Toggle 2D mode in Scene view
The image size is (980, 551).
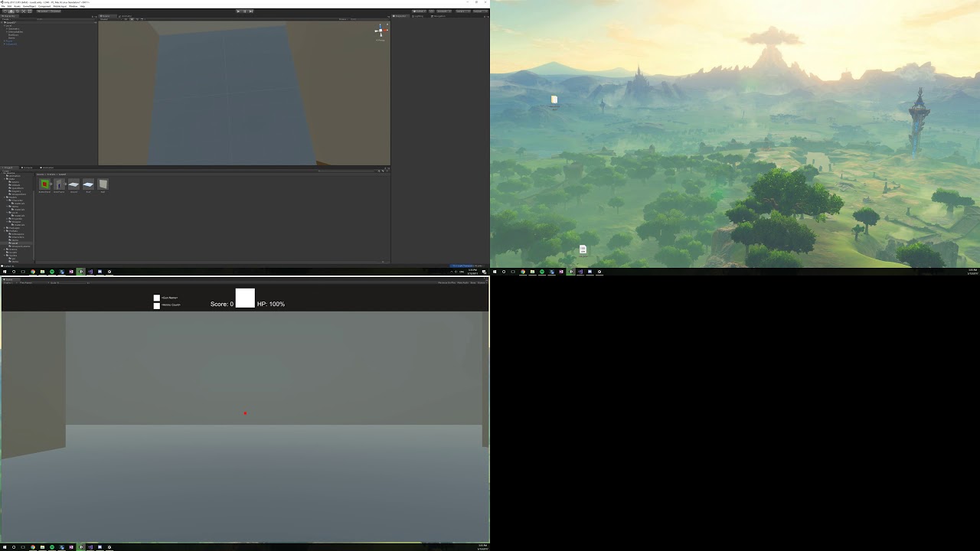click(x=126, y=19)
